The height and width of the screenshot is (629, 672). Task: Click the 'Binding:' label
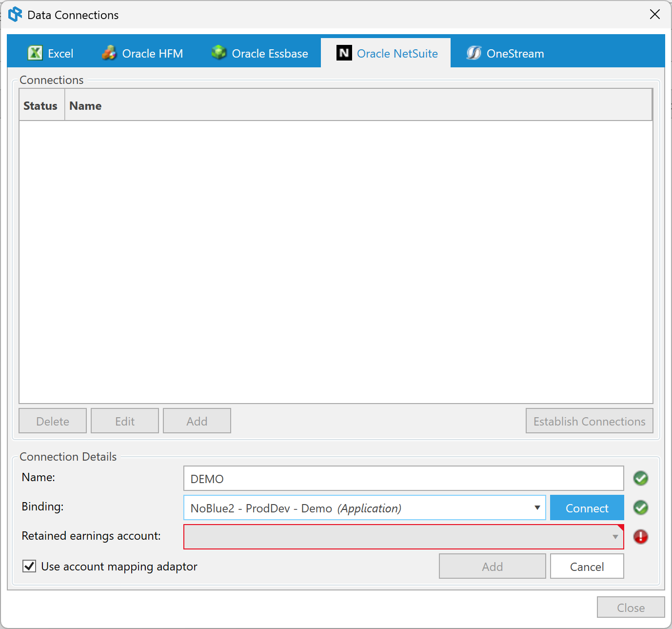(42, 507)
